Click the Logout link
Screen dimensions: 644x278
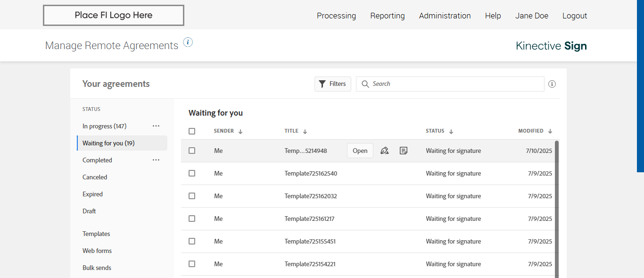click(x=575, y=16)
